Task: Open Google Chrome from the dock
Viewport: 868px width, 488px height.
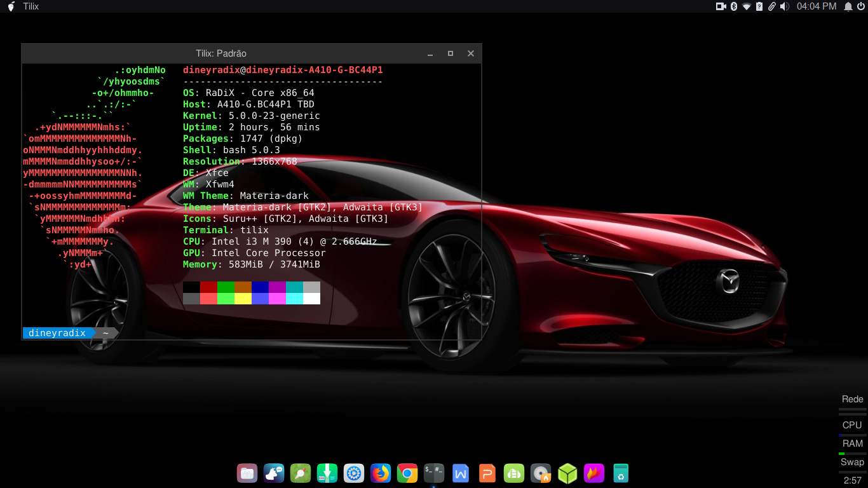Action: [x=407, y=473]
